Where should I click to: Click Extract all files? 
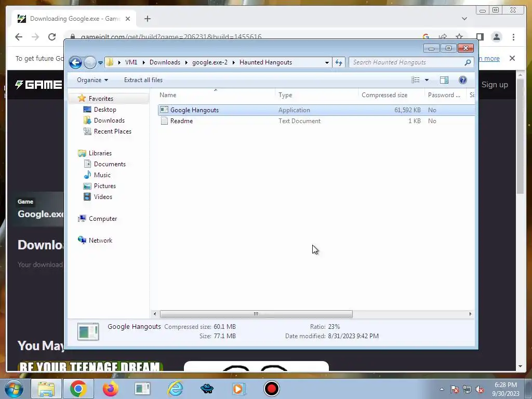[143, 80]
